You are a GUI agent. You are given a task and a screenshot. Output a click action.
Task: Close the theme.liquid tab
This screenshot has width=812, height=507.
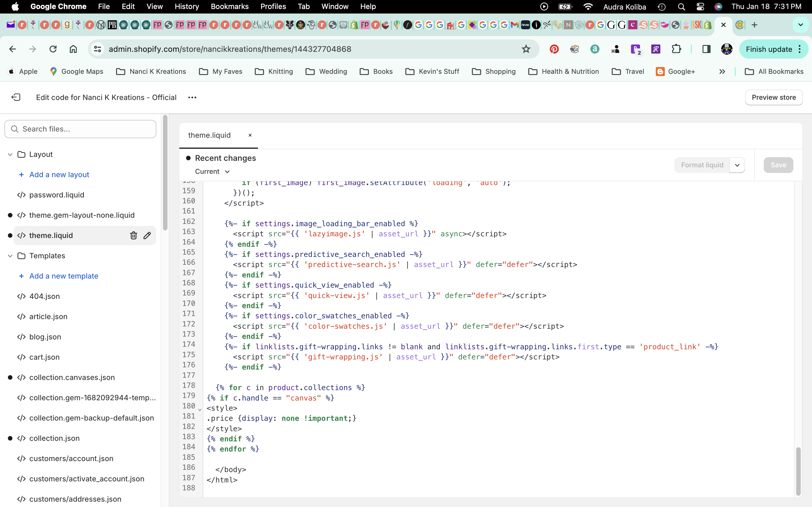[250, 135]
